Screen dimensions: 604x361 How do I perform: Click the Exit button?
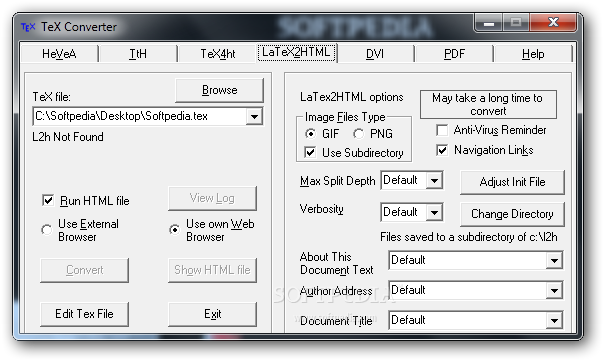point(212,314)
